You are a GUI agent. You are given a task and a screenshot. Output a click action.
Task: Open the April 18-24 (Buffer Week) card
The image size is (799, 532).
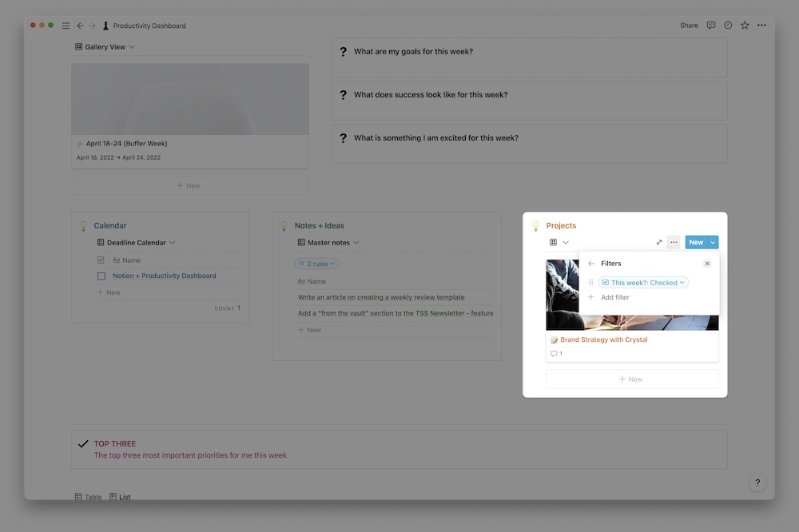tap(190, 116)
